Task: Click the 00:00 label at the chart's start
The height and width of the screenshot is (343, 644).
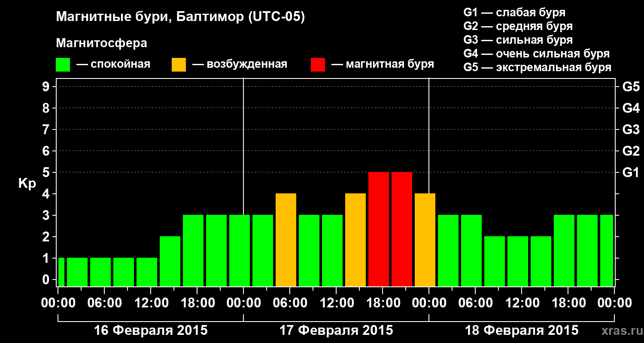Action: (58, 303)
